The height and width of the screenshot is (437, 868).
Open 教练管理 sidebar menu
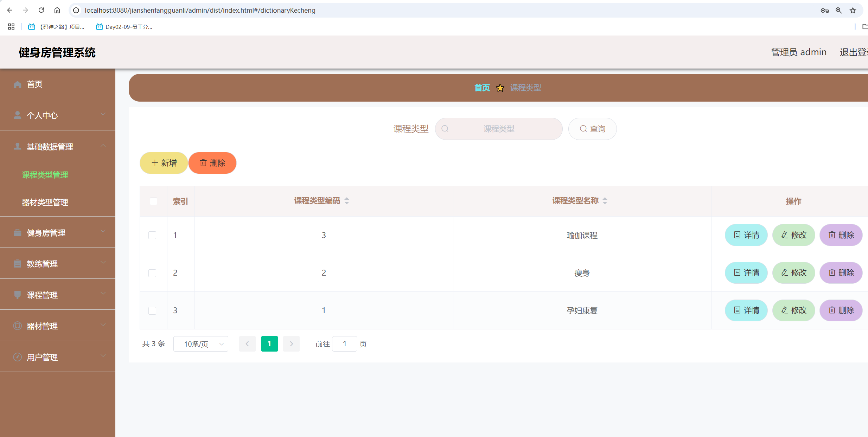pos(58,264)
